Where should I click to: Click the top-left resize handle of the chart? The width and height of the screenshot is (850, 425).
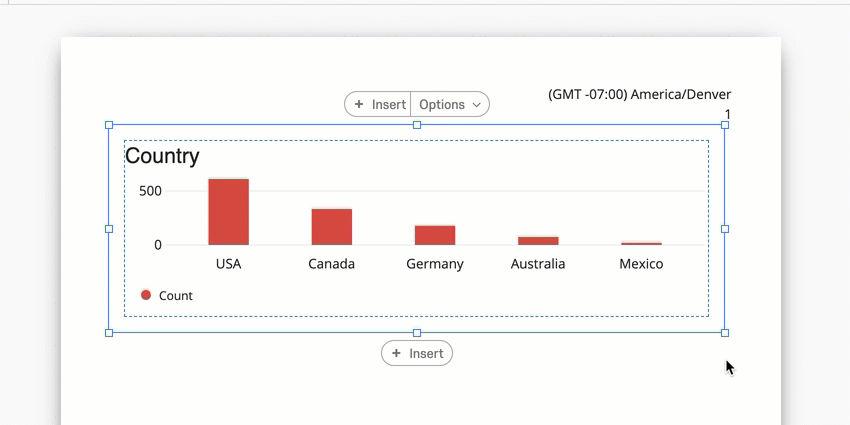coord(109,125)
